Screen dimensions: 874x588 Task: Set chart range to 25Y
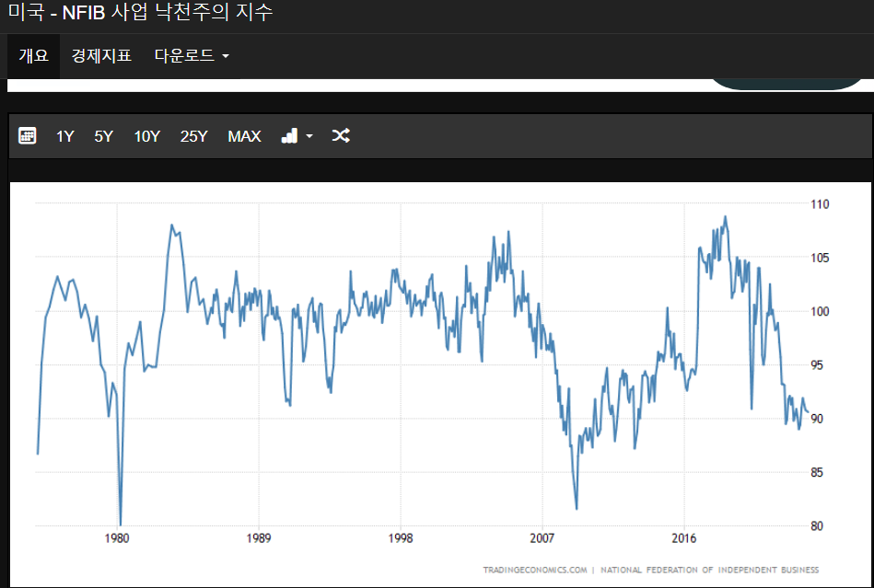[x=194, y=136]
